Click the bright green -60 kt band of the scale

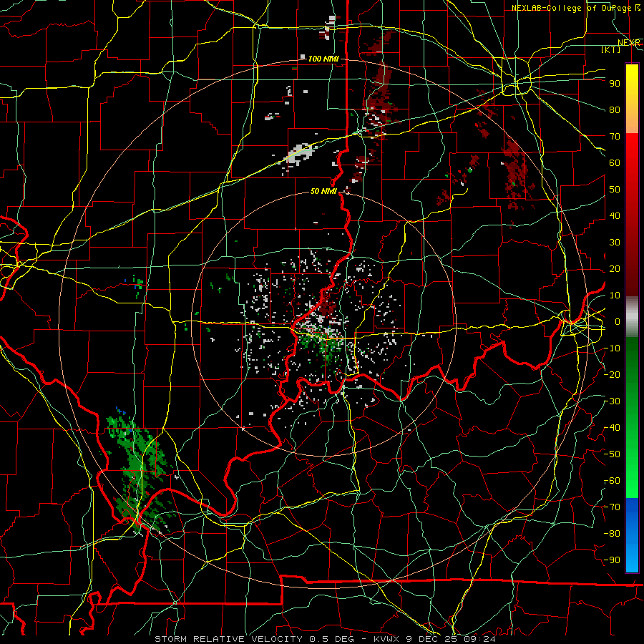click(632, 481)
